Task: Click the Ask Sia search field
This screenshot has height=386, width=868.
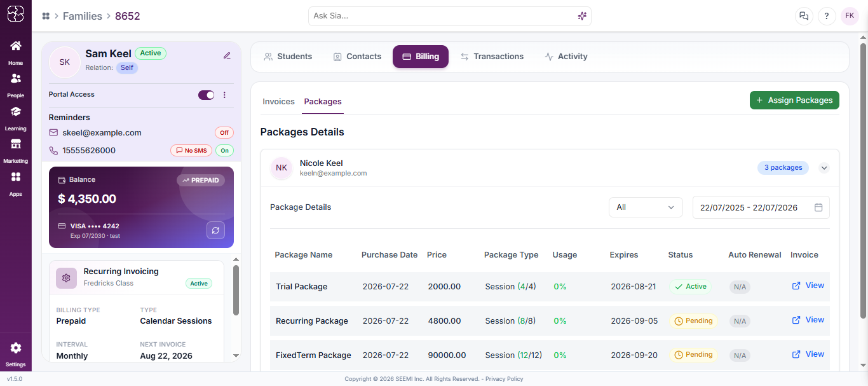Action: [x=450, y=16]
